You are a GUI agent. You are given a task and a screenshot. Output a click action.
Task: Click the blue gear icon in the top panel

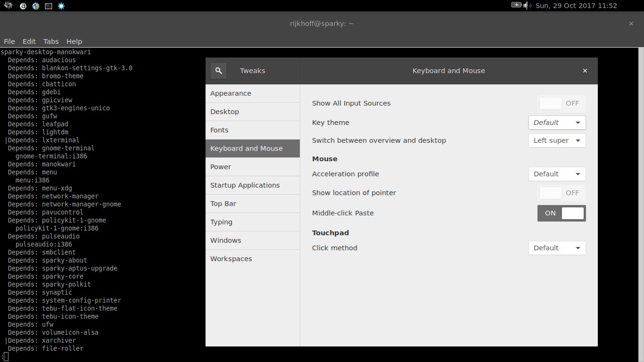point(61,6)
